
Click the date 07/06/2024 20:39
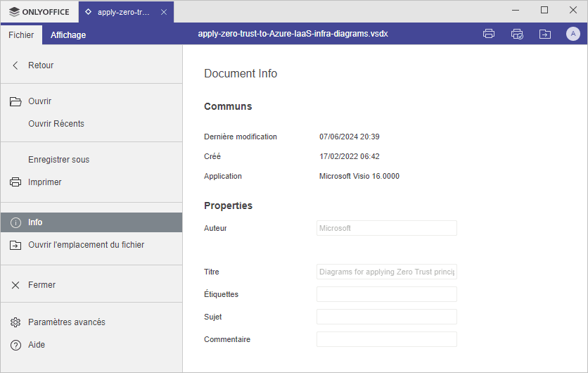349,137
